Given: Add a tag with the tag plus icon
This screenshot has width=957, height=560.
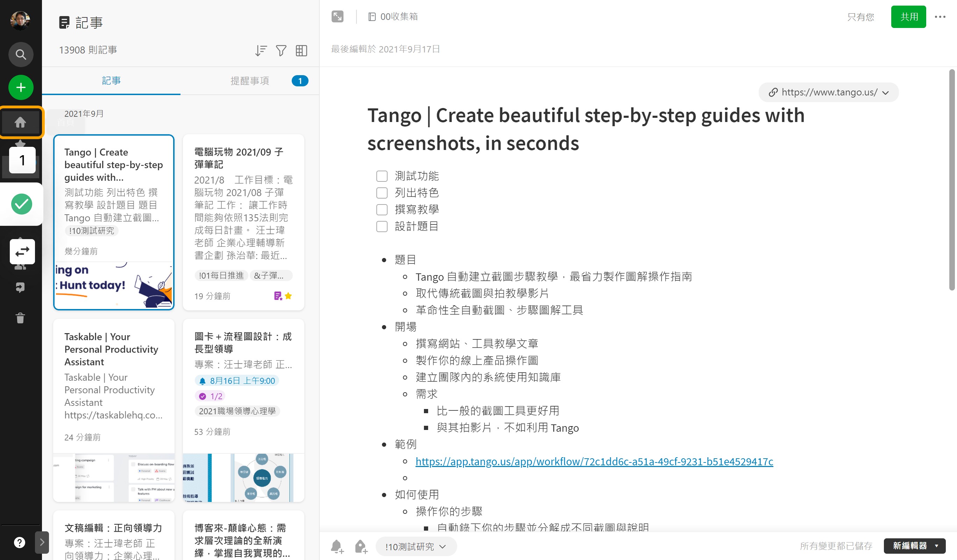Looking at the screenshot, I should pyautogui.click(x=361, y=547).
